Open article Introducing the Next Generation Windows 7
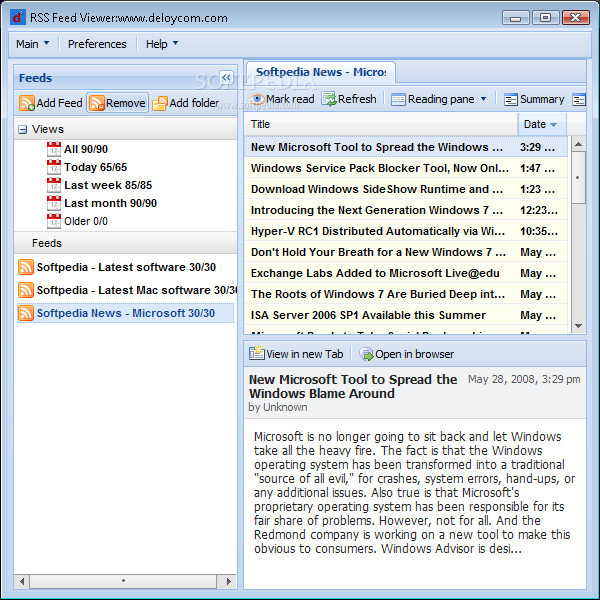This screenshot has width=600, height=600. pyautogui.click(x=406, y=210)
